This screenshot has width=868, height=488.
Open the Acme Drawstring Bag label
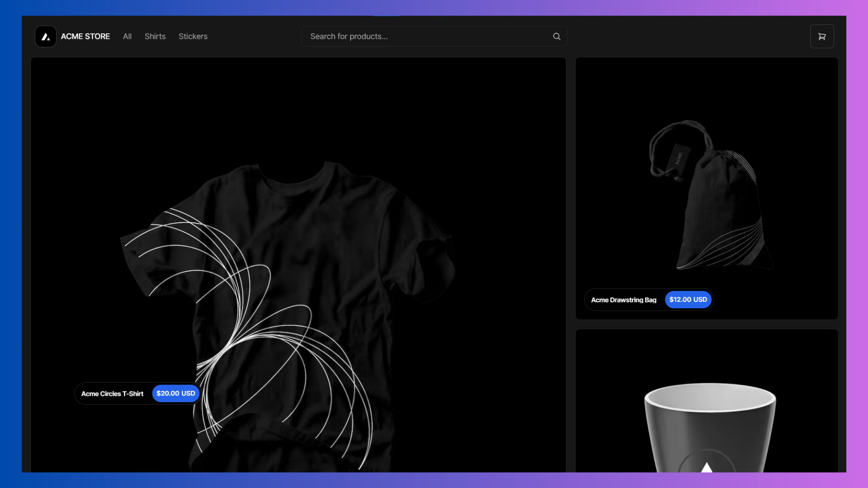pyautogui.click(x=623, y=300)
